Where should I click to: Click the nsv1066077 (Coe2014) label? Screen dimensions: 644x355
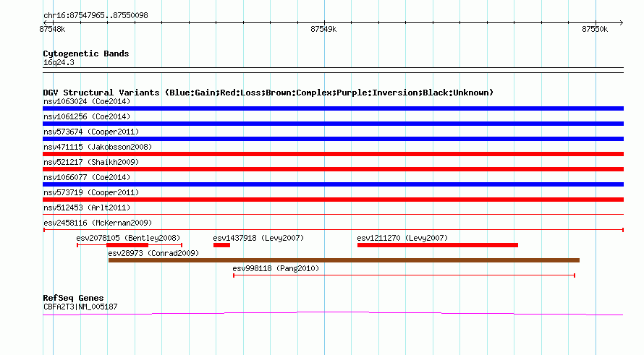[87, 177]
